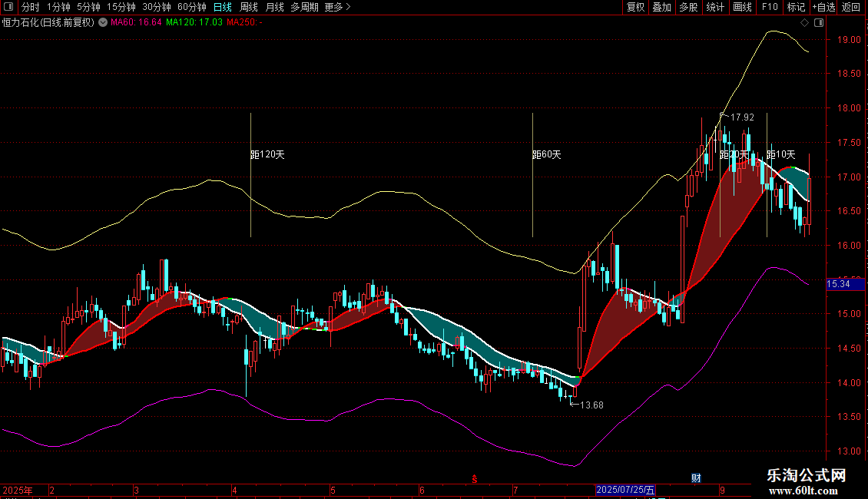Open F10 company information

pyautogui.click(x=770, y=7)
